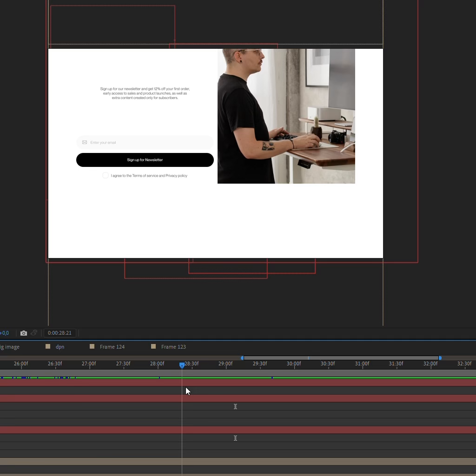
Task: Click the newsletter description text layer
Action: pos(145,93)
